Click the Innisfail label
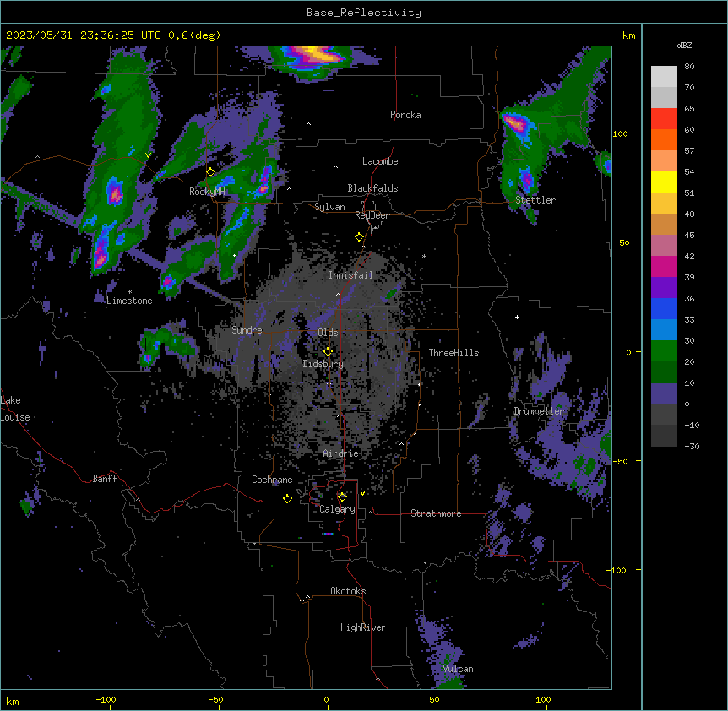The image size is (728, 711). click(x=350, y=275)
